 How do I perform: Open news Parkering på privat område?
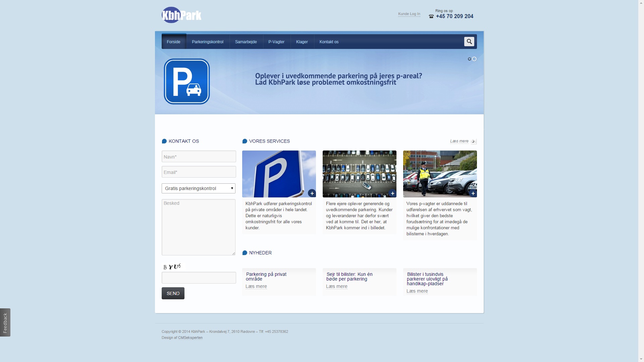pos(266,277)
